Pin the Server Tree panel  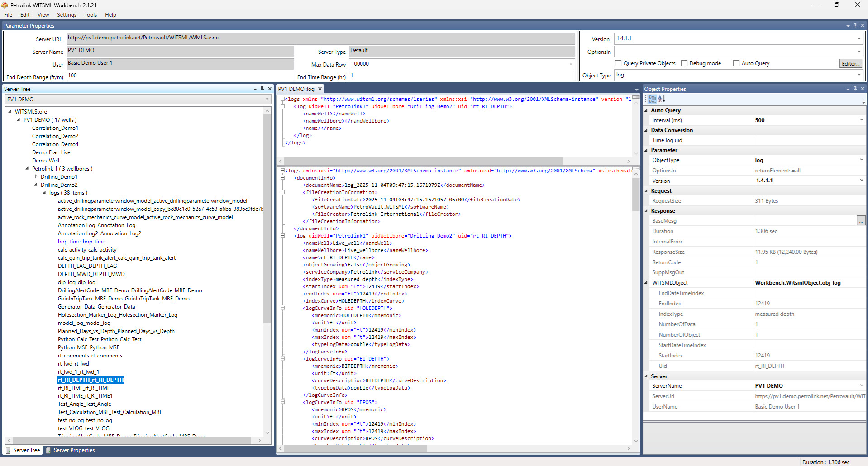click(262, 89)
